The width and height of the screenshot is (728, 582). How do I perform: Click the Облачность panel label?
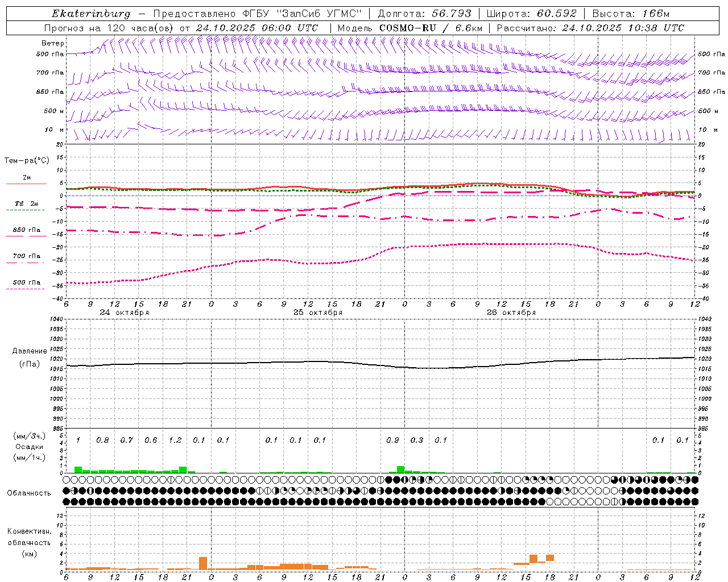(x=29, y=493)
